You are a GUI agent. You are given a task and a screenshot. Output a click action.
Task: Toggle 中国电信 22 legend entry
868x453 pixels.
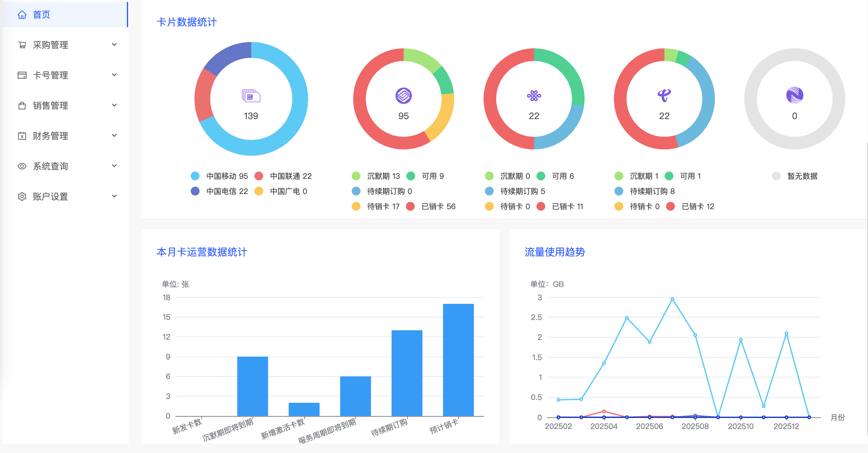click(x=220, y=191)
